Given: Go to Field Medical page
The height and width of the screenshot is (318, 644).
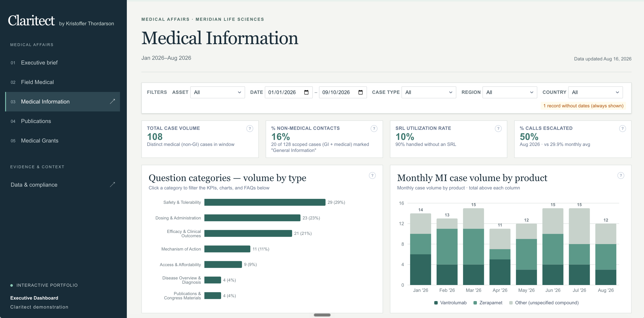Looking at the screenshot, I should [x=63, y=82].
